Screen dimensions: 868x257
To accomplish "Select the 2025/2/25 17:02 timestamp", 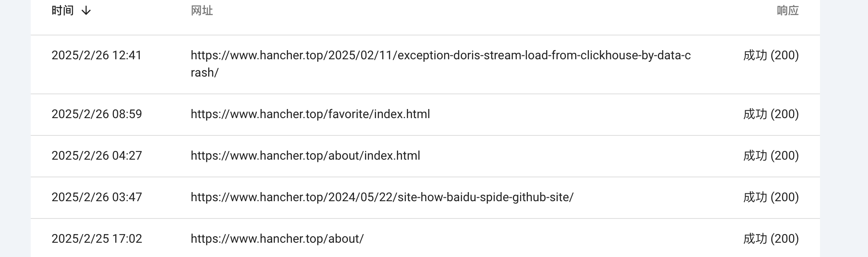I will (x=96, y=239).
